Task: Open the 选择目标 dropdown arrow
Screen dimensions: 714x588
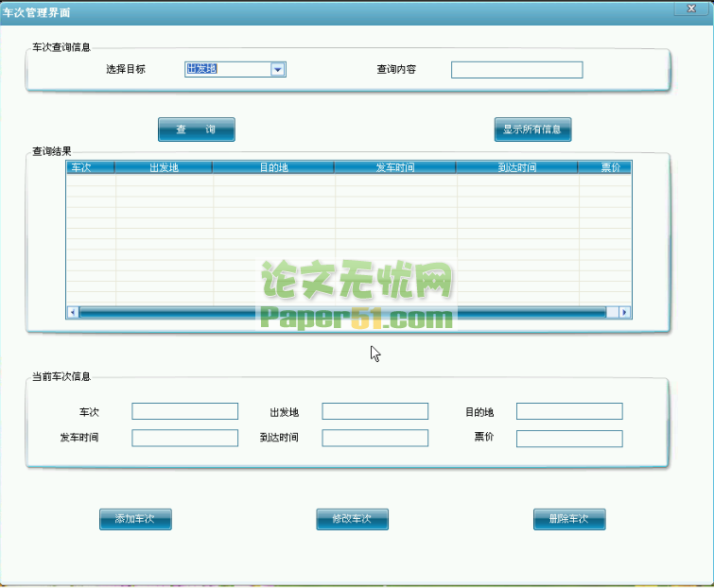Action: (x=278, y=70)
